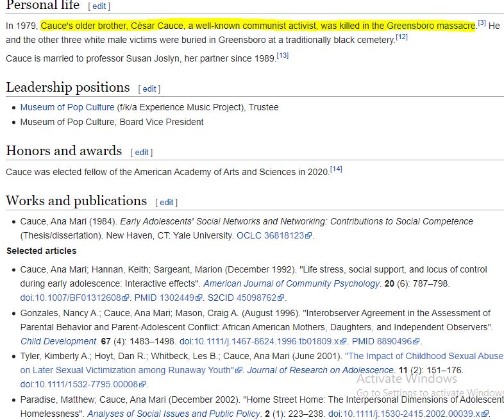
Task: Open citation reference [3]
Action: tap(482, 23)
